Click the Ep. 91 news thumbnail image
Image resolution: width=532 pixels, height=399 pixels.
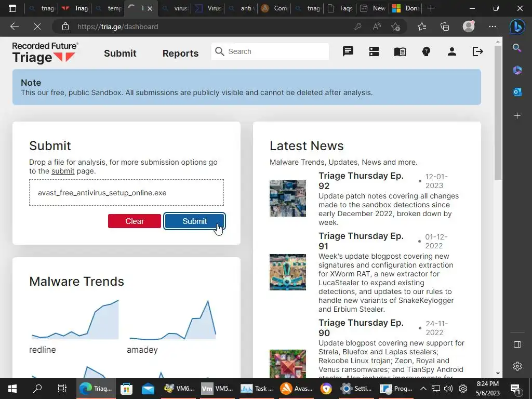288,272
